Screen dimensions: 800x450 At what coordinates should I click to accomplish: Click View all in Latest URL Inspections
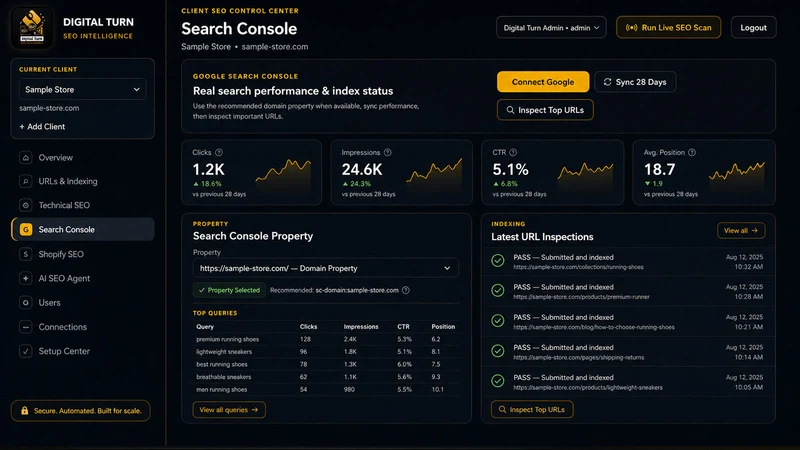tap(741, 231)
